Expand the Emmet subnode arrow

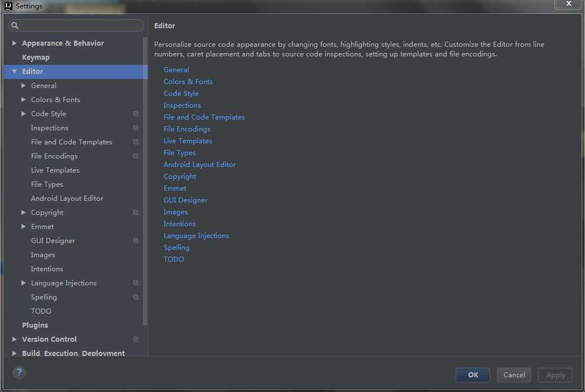coord(24,227)
